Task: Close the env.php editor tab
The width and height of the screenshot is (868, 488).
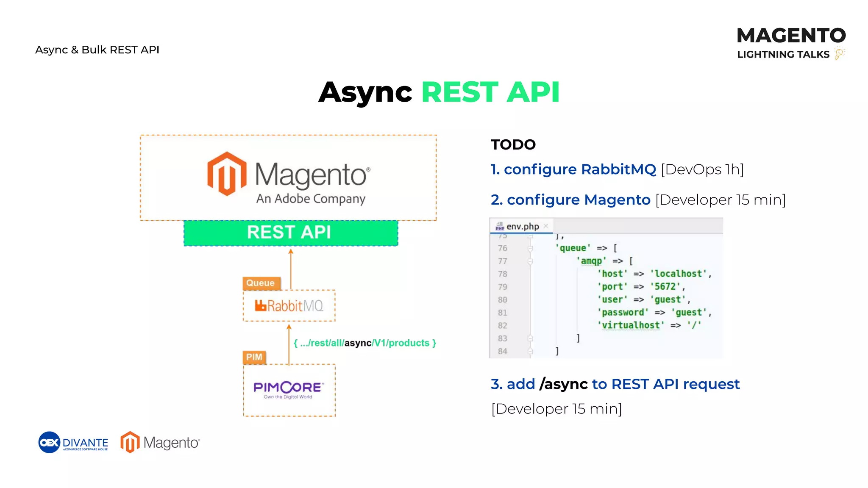Action: (x=546, y=226)
